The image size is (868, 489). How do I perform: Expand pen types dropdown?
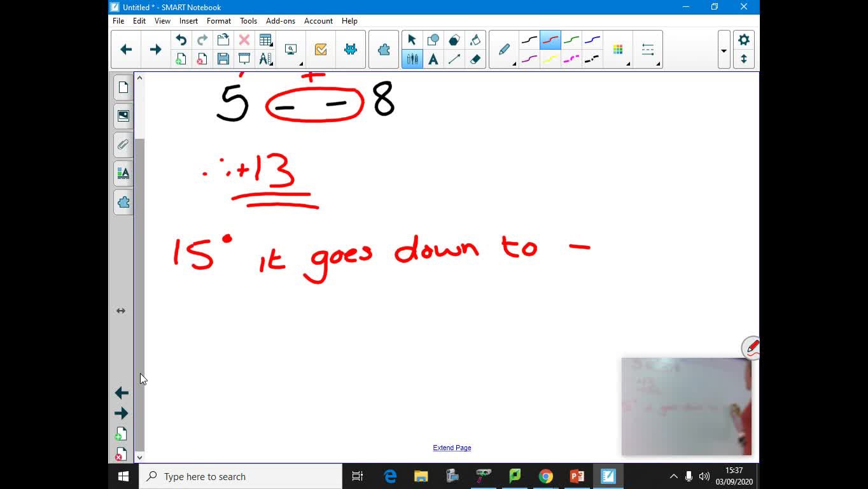514,63
